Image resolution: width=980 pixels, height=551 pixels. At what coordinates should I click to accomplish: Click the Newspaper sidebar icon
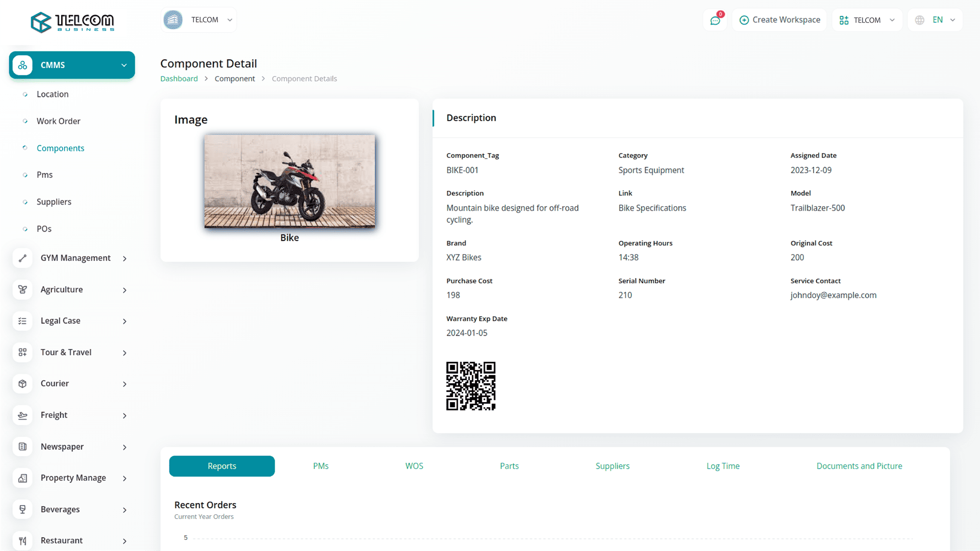(22, 447)
